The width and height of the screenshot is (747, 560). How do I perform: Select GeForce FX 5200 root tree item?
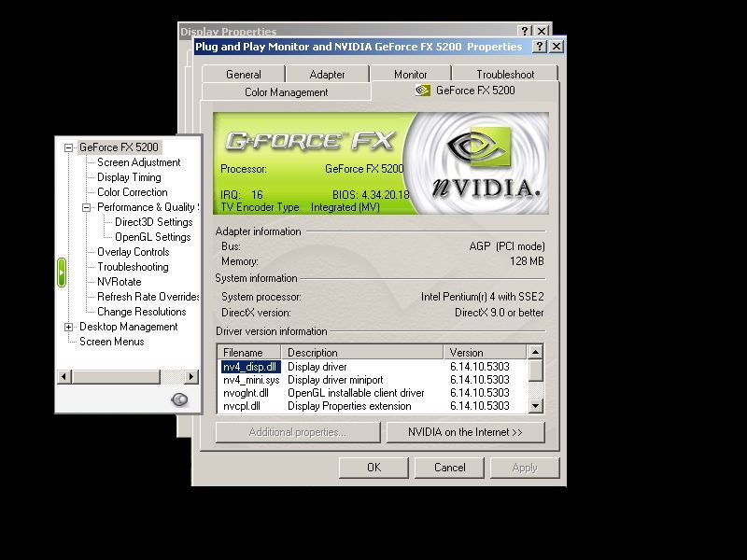coord(120,147)
